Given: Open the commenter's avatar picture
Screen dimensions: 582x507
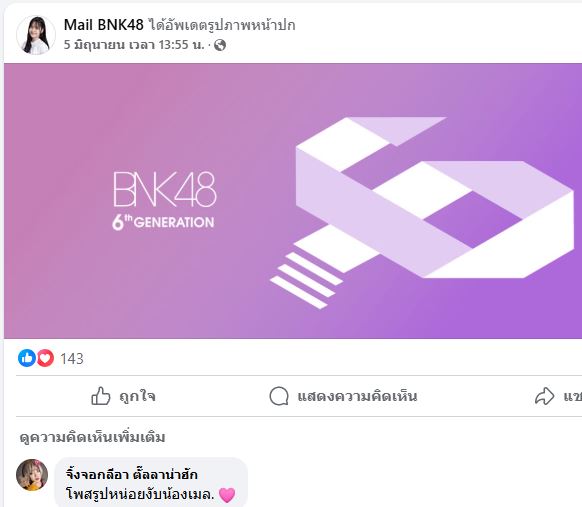Looking at the screenshot, I should [x=32, y=475].
